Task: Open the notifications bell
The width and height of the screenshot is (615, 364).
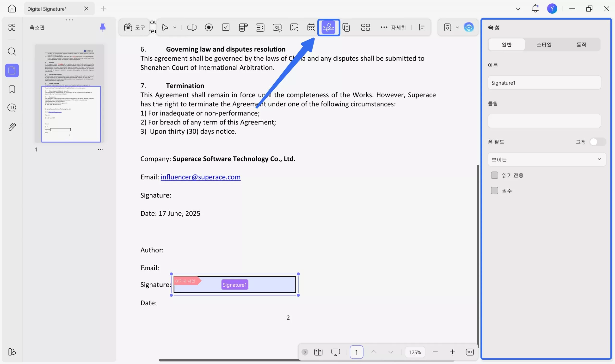Action: click(x=535, y=9)
